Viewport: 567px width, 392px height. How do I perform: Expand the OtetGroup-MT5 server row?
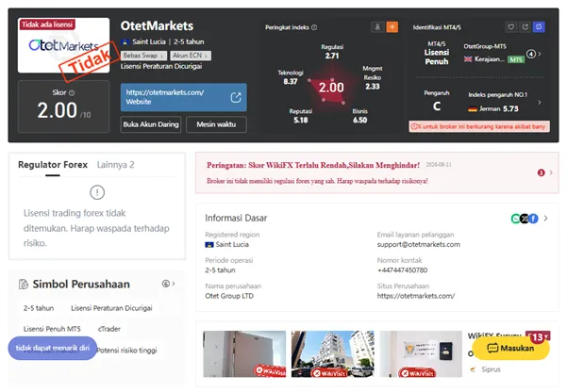540,54
